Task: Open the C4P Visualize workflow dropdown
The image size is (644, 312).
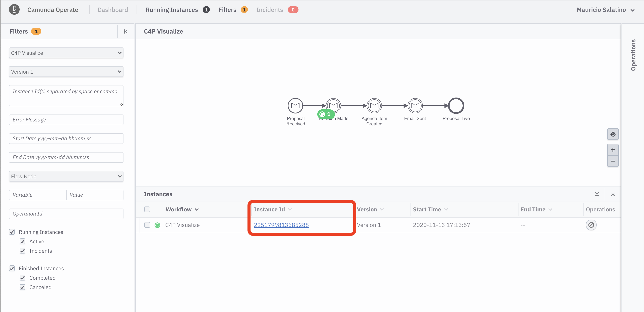Action: 66,53
